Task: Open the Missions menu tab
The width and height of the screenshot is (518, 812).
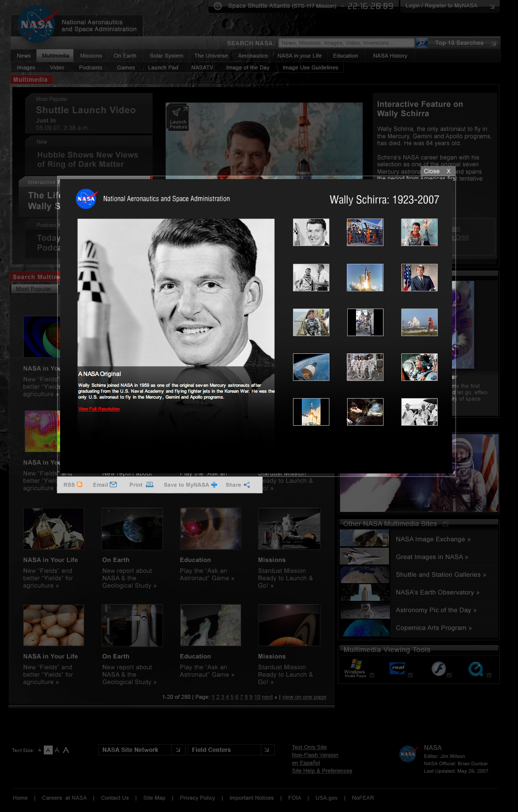Action: pyautogui.click(x=91, y=56)
